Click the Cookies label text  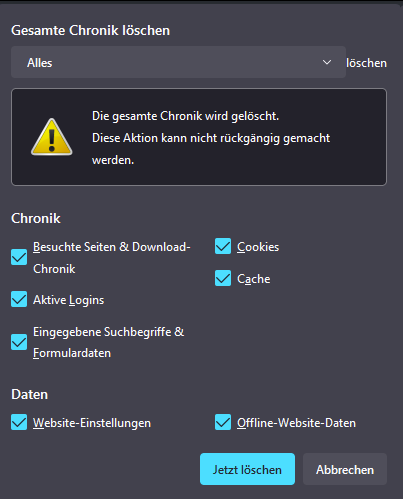click(x=258, y=247)
